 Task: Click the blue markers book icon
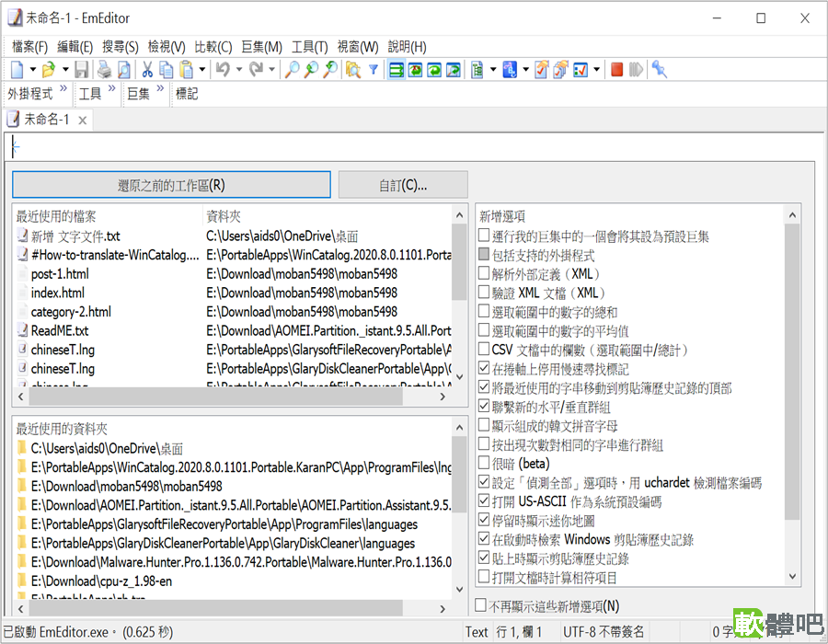click(x=510, y=70)
